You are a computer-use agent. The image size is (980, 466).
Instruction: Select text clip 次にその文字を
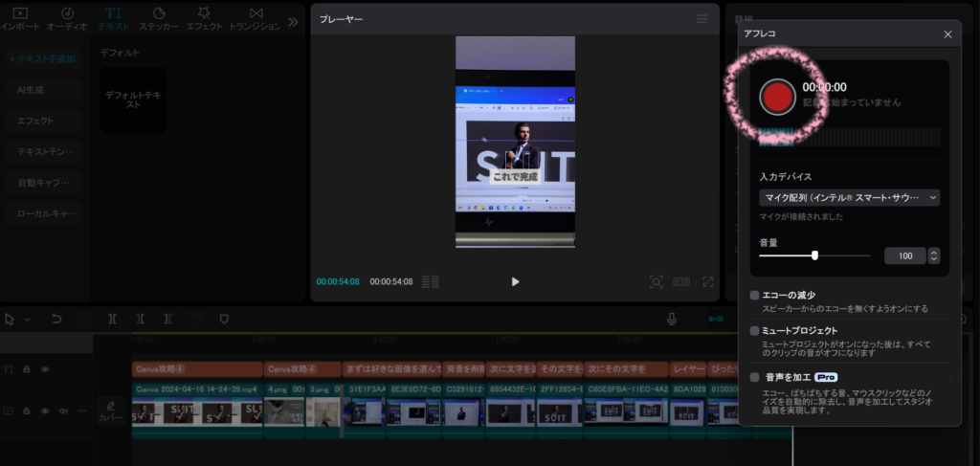coord(626,369)
